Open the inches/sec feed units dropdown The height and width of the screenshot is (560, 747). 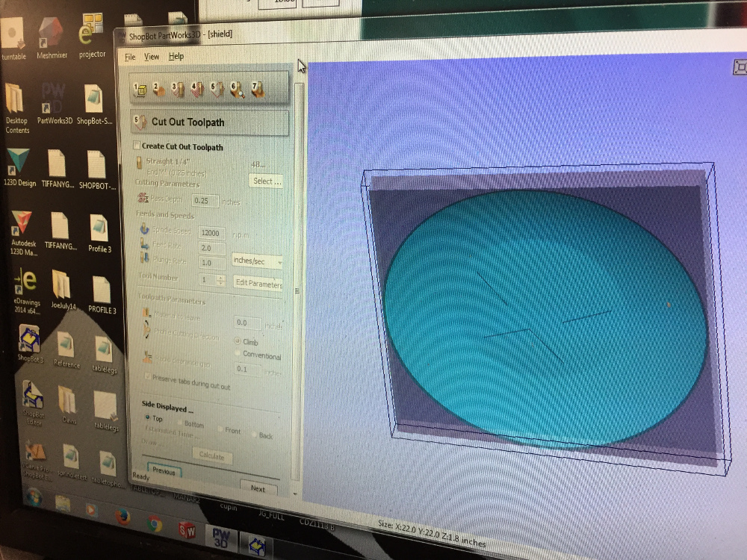pos(257,261)
